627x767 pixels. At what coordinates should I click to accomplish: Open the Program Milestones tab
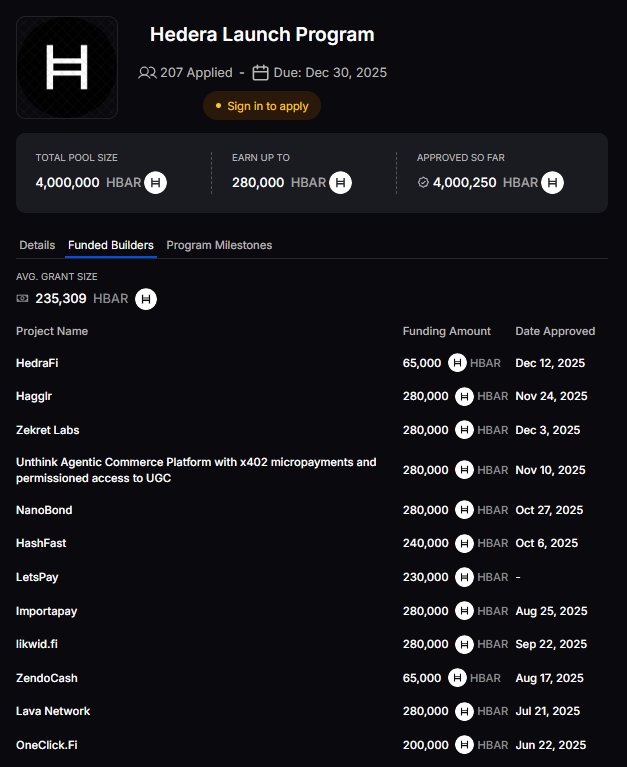pos(219,245)
